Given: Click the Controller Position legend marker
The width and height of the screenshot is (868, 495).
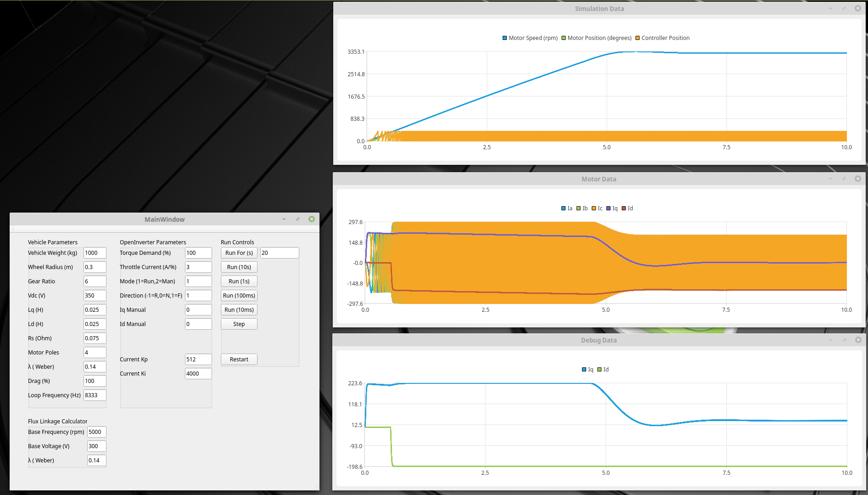Looking at the screenshot, I should (x=638, y=38).
